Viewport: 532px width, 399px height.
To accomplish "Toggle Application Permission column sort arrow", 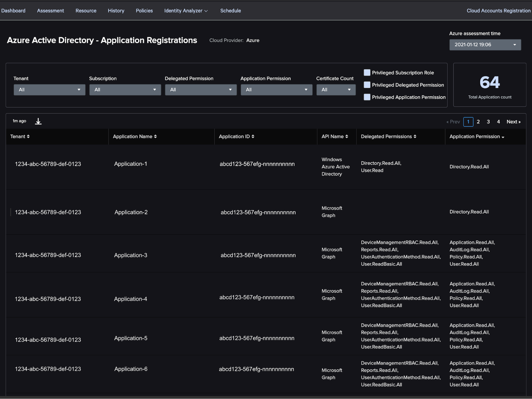I will point(503,137).
